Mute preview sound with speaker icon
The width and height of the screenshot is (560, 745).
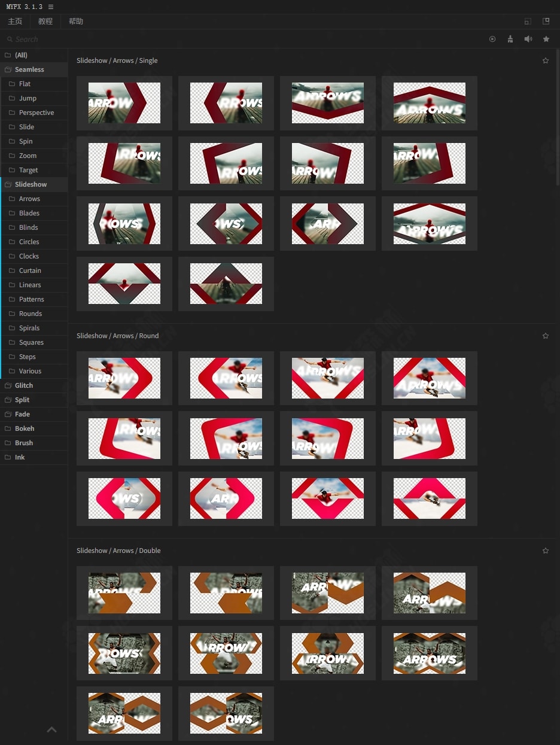pyautogui.click(x=528, y=39)
